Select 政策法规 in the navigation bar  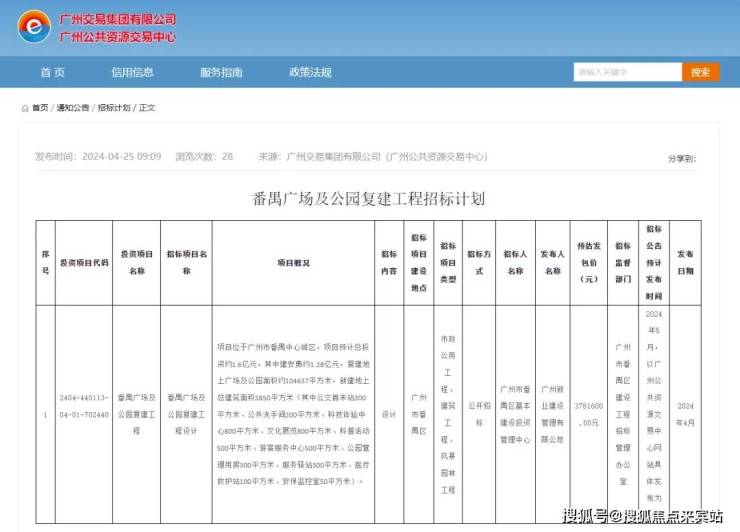[310, 72]
